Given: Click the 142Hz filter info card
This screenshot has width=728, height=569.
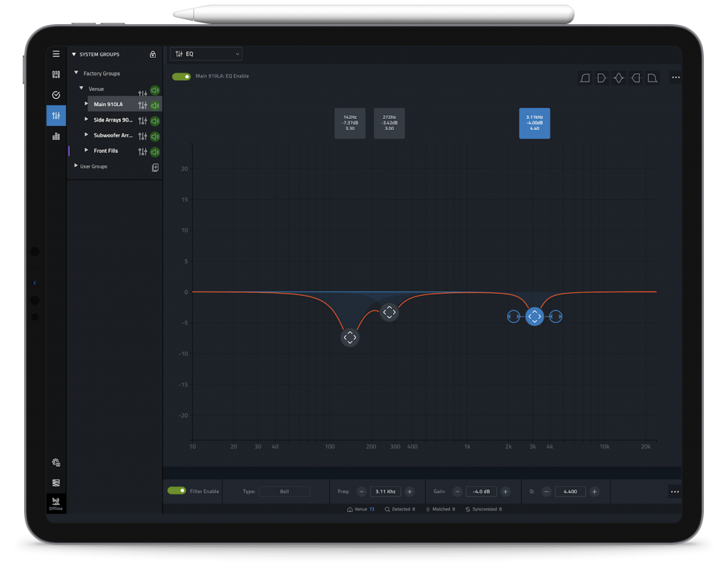Looking at the screenshot, I should tap(350, 122).
